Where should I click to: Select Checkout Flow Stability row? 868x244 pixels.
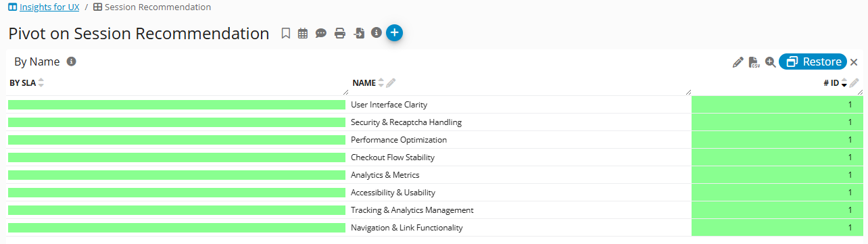pyautogui.click(x=393, y=157)
